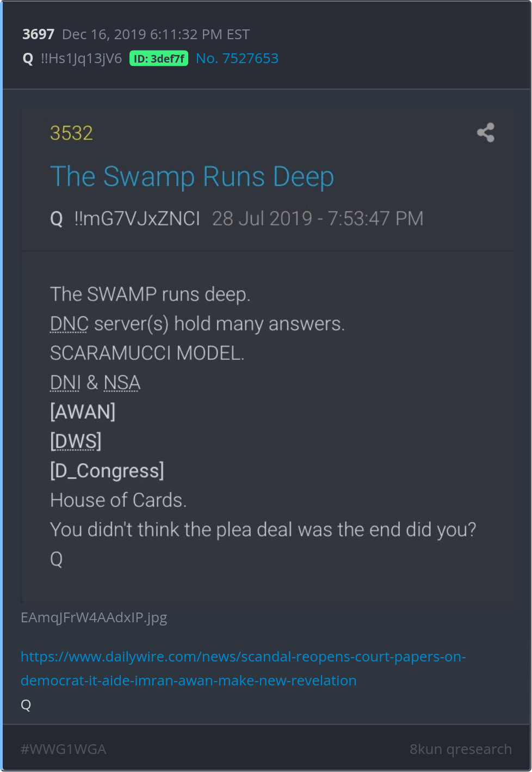Click the [AWAN] bold text
The height and width of the screenshot is (772, 532).
(x=83, y=412)
